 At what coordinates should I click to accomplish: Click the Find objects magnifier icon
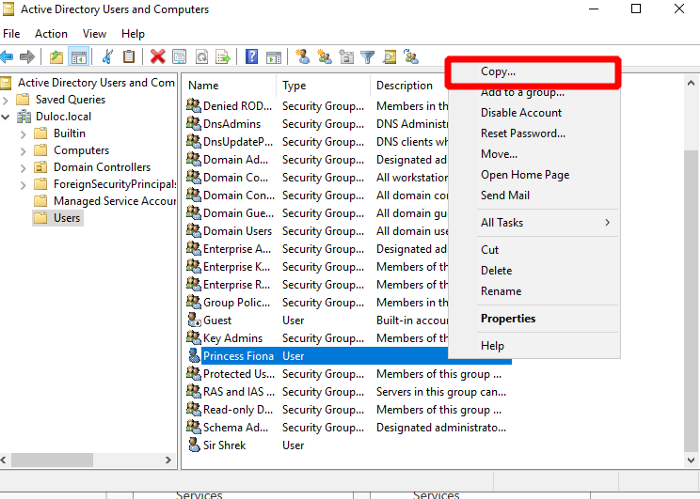[x=389, y=57]
